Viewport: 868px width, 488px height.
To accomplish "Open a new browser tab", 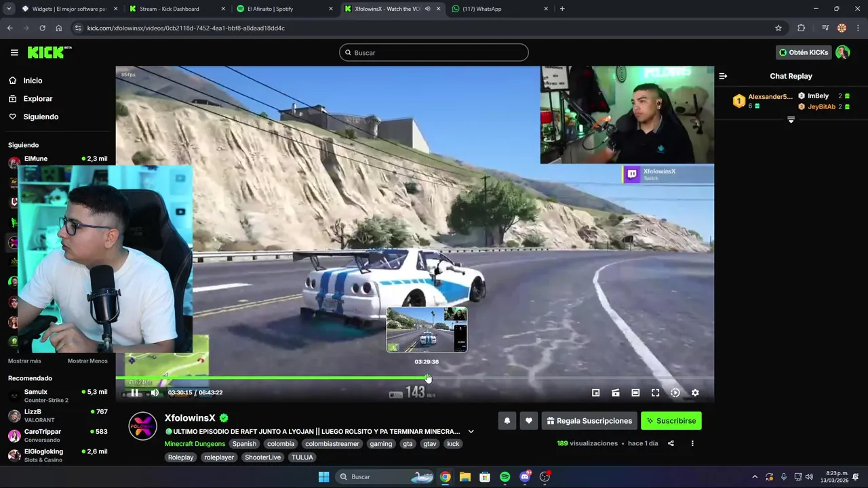I will pyautogui.click(x=562, y=9).
